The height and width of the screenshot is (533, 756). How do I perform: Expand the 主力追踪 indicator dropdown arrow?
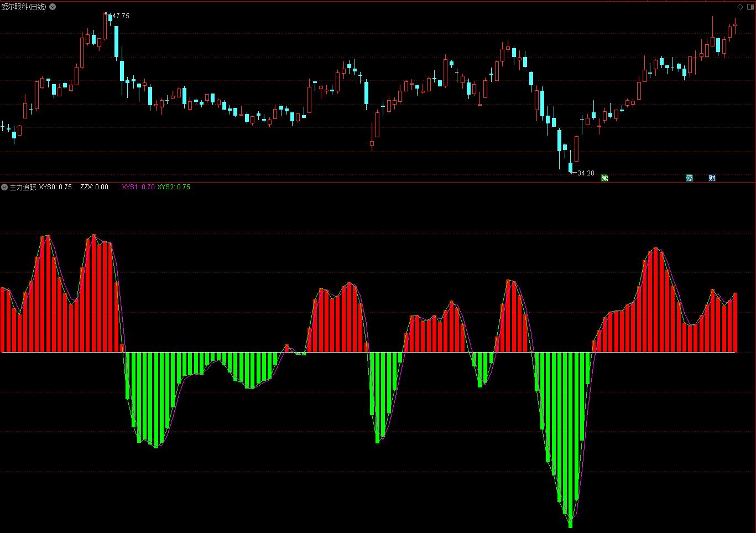click(x=4, y=187)
